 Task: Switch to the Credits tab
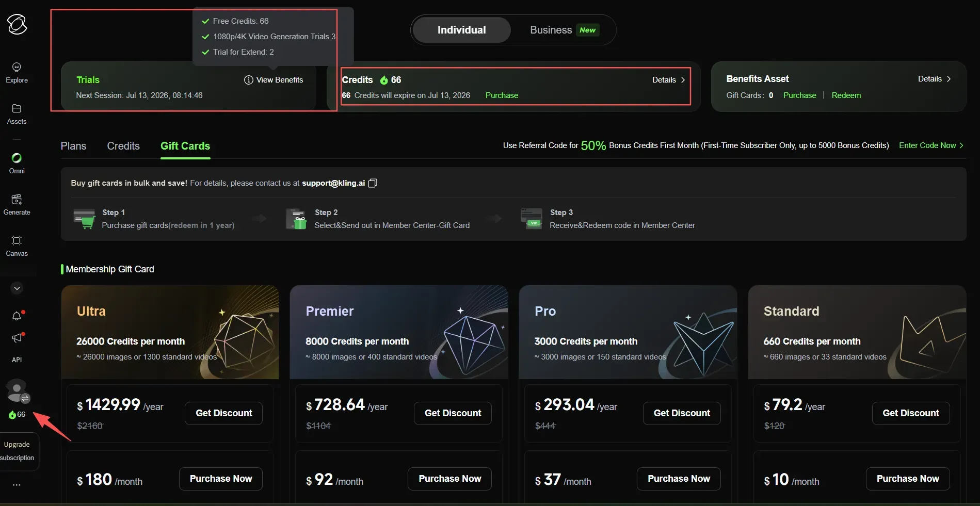click(123, 146)
